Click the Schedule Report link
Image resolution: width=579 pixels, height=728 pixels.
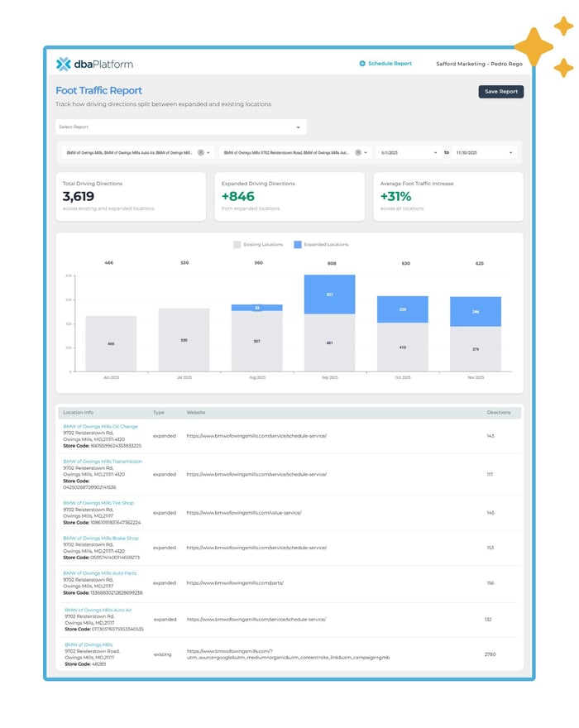pyautogui.click(x=390, y=64)
